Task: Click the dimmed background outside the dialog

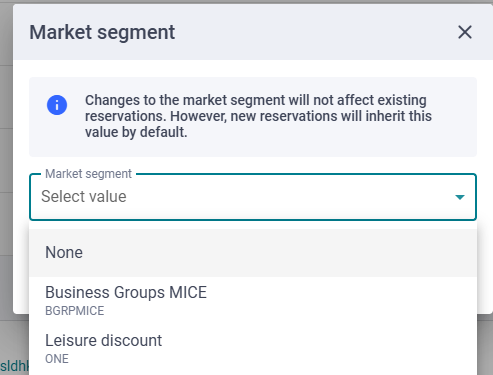Action: (x=6, y=167)
